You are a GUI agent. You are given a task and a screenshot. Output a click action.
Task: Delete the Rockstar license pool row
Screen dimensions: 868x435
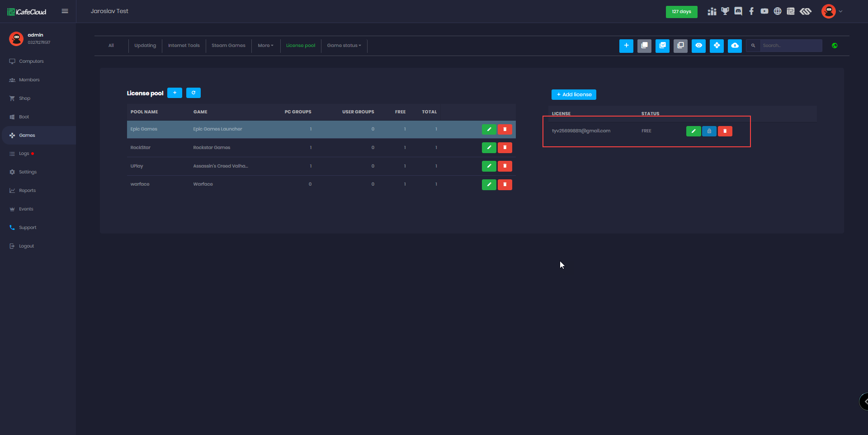(505, 148)
